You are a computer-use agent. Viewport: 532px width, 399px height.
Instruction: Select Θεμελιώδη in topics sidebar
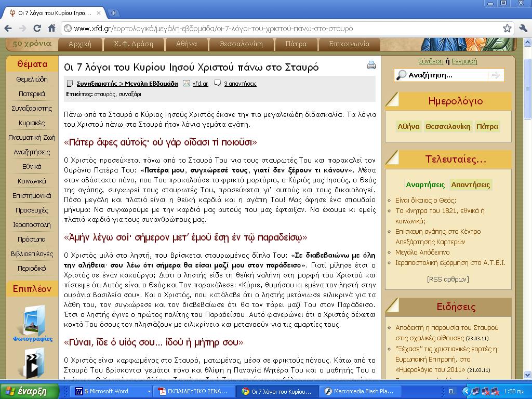[32, 79]
